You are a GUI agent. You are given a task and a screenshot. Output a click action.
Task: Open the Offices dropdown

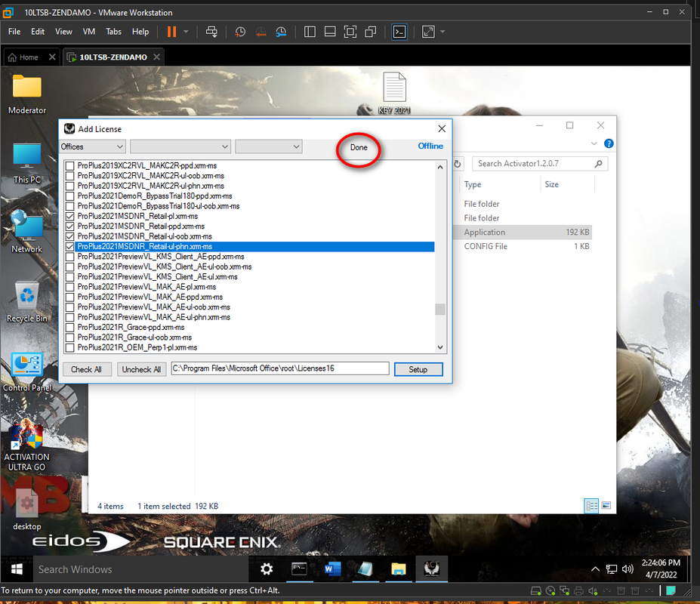click(x=92, y=146)
